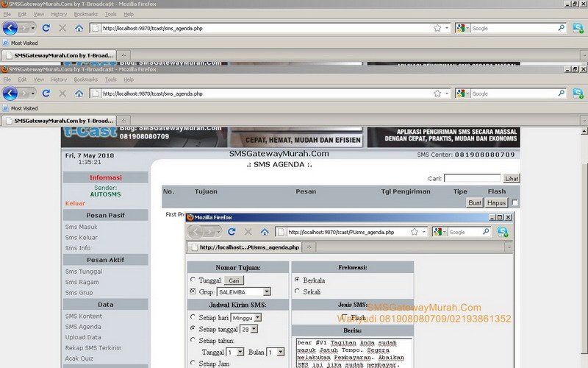Image resolution: width=588 pixels, height=368 pixels.
Task: Click the Tujuan column header
Action: point(206,191)
